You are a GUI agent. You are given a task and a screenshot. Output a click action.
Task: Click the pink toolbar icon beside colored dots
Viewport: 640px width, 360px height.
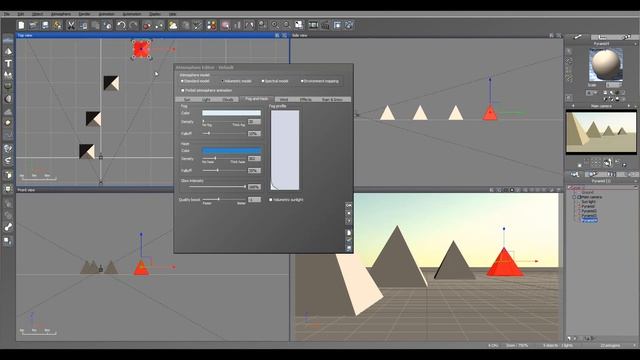click(x=225, y=25)
